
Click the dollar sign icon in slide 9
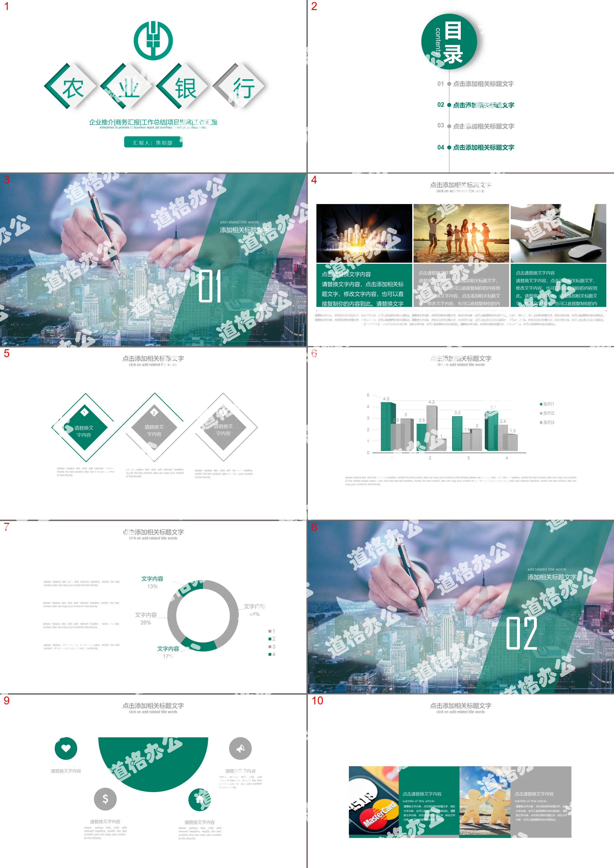[x=105, y=798]
